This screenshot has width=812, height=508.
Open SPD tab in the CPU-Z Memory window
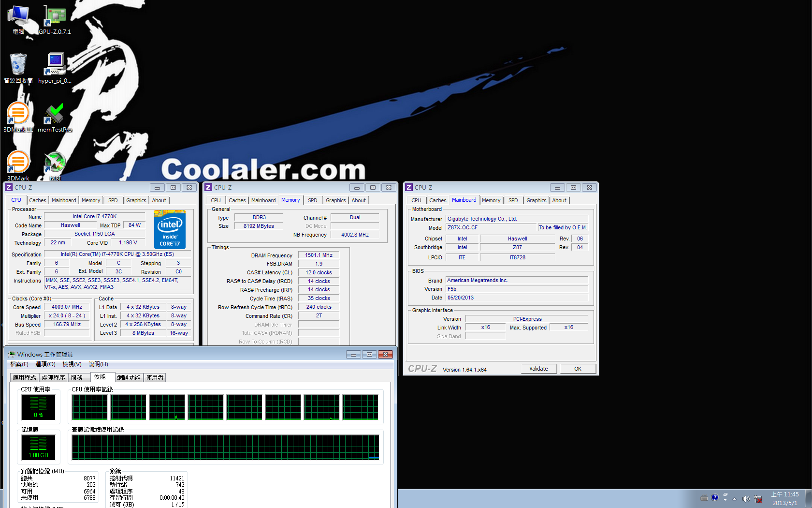click(313, 200)
